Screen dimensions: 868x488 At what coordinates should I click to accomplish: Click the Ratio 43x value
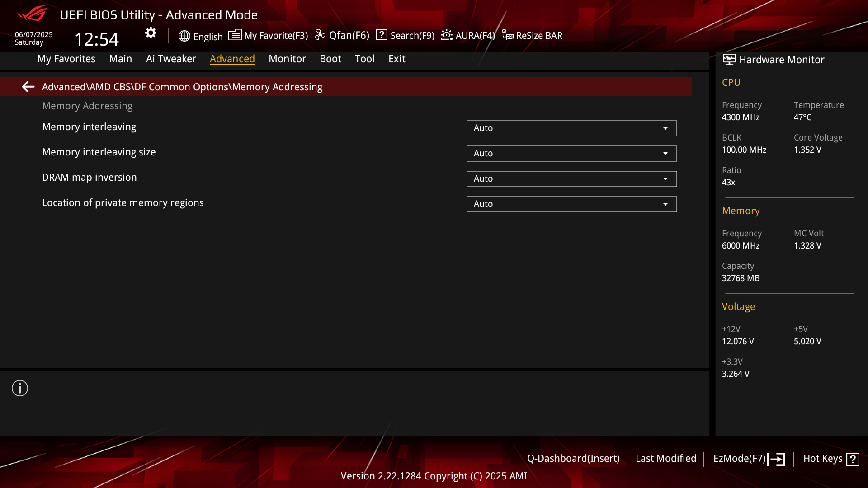pos(729,182)
